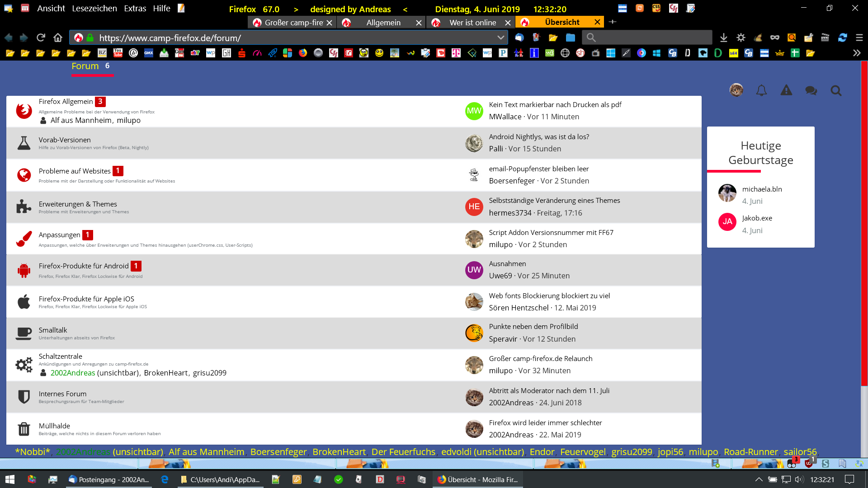The width and height of the screenshot is (868, 488).
Task: Open the hamburger application menu
Action: 859,38
